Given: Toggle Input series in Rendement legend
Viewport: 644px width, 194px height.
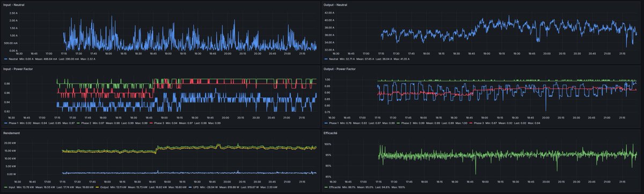Looking at the screenshot, I should click(x=12, y=187).
